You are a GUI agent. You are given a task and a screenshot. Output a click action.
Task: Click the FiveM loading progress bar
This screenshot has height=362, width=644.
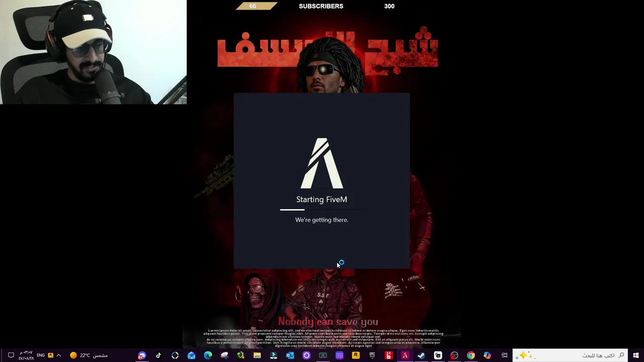[321, 210]
